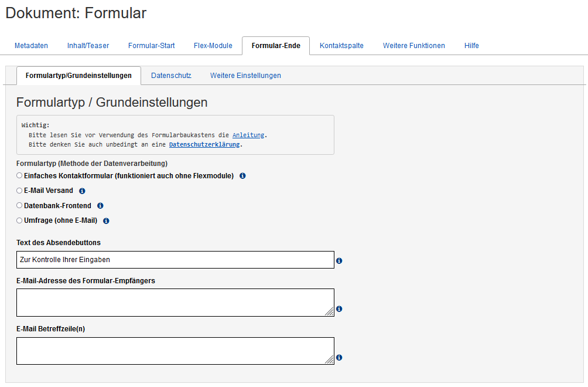Screen dimensions: 588x387
Task: Click info icon next to Formular-Empfänger field
Action: tap(339, 309)
